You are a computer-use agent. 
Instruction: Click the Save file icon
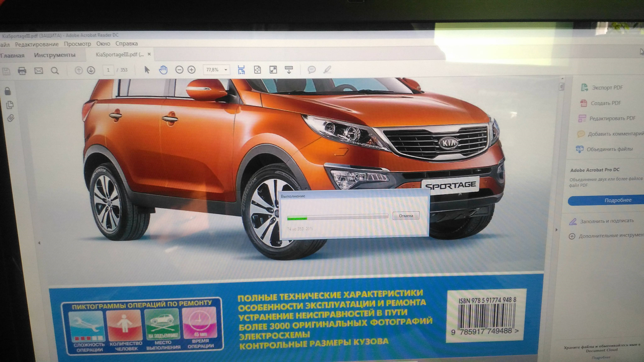6,71
